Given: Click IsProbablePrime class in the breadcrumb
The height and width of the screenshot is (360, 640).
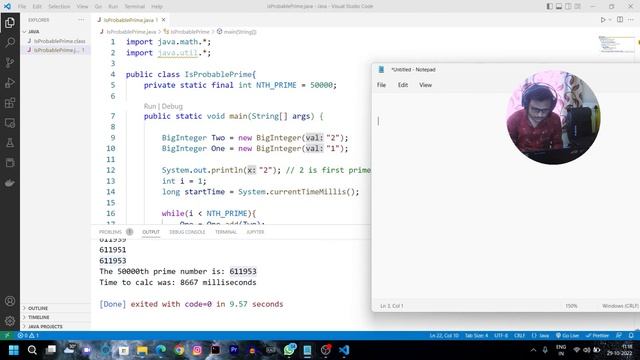Looking at the screenshot, I should point(190,31).
